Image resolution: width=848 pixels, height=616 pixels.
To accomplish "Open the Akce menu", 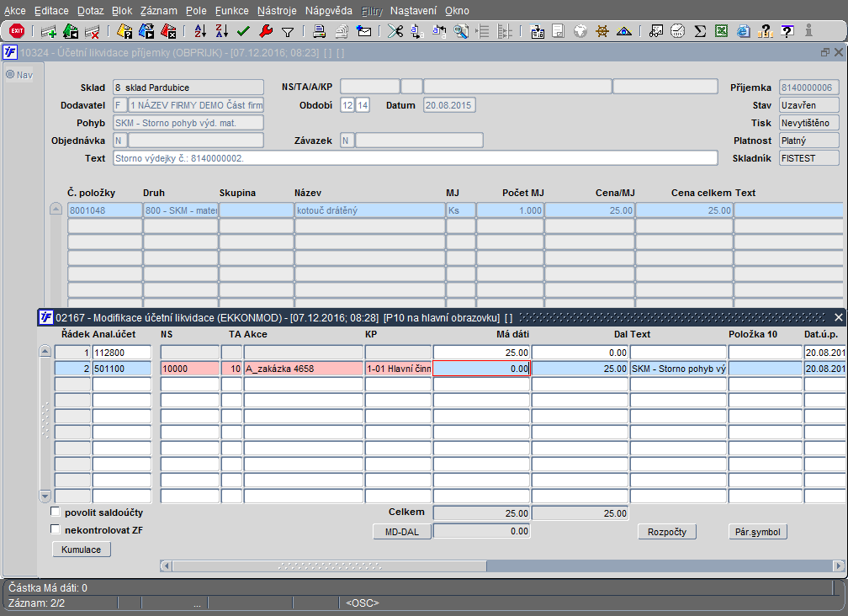I will [x=14, y=11].
